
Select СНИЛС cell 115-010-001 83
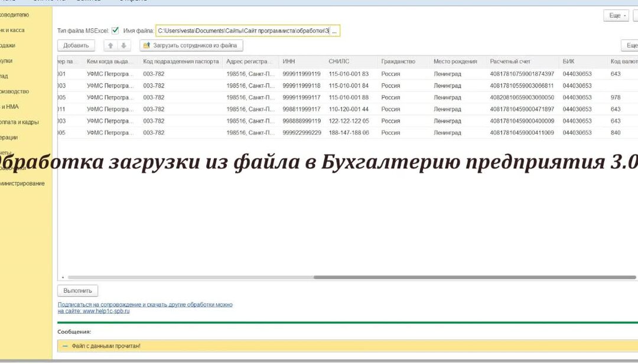tap(351, 74)
